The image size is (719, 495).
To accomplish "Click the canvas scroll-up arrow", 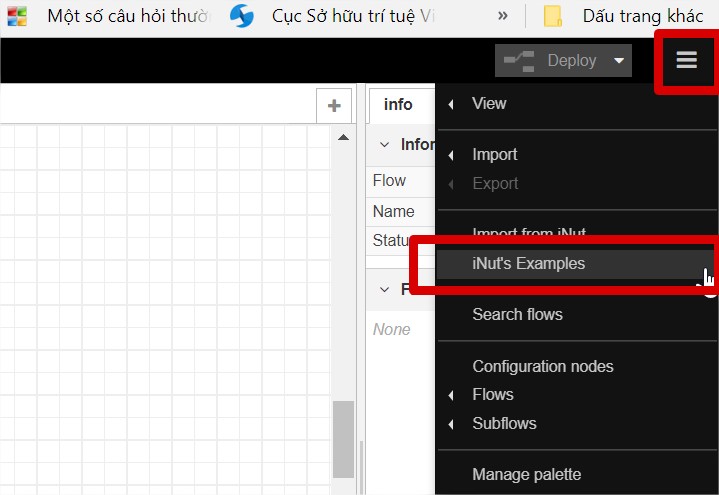I will (x=343, y=137).
